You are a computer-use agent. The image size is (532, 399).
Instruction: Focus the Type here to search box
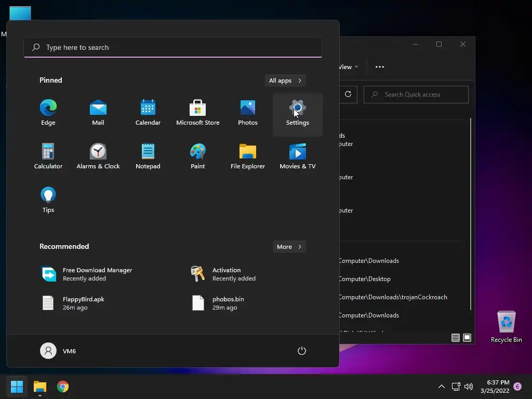(173, 47)
